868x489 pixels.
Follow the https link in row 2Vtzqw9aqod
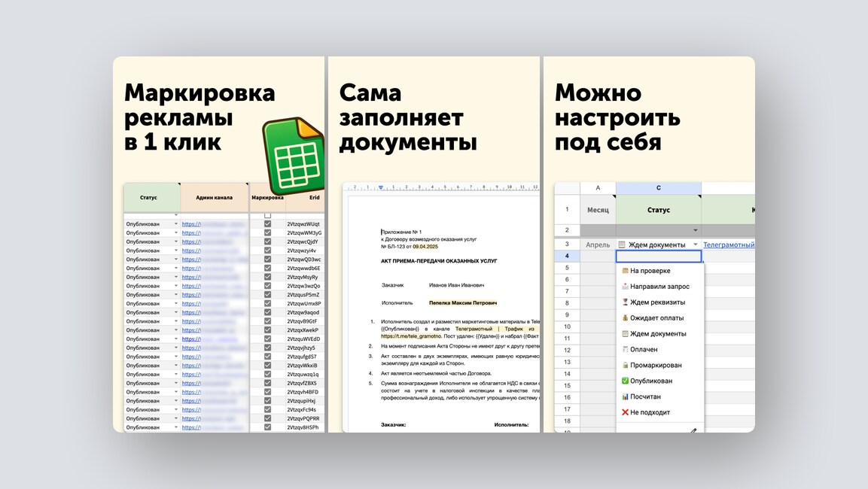[x=214, y=312]
